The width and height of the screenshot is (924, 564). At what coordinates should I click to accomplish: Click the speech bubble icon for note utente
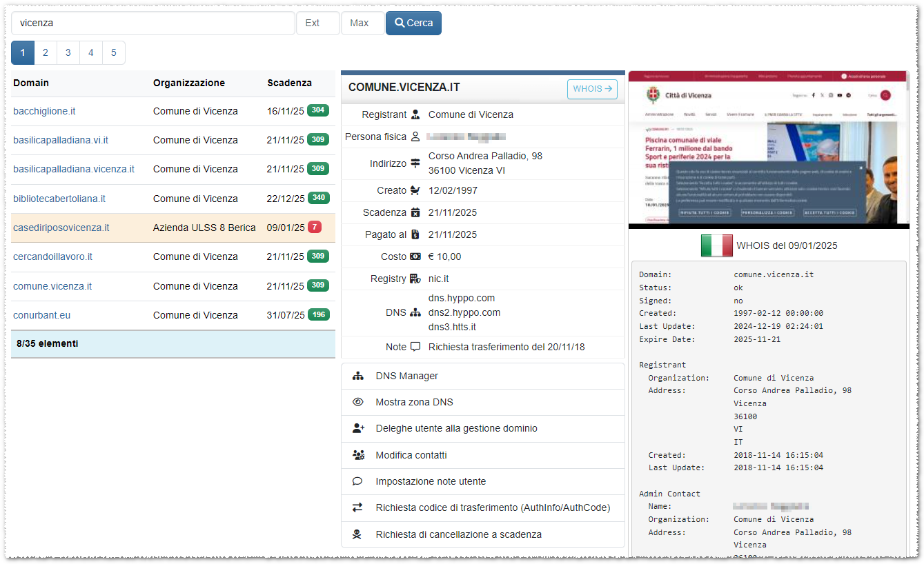pos(357,481)
